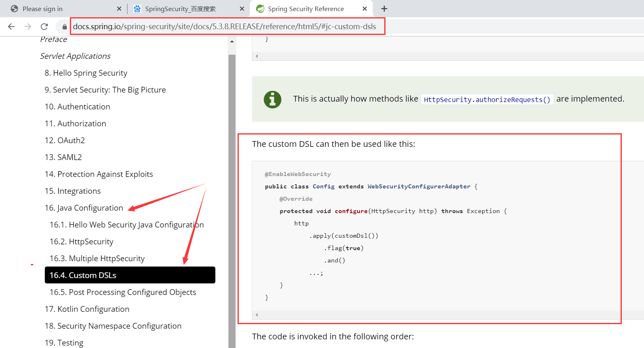
Task: Click left scroll arrow of upper code block
Action: (257, 56)
